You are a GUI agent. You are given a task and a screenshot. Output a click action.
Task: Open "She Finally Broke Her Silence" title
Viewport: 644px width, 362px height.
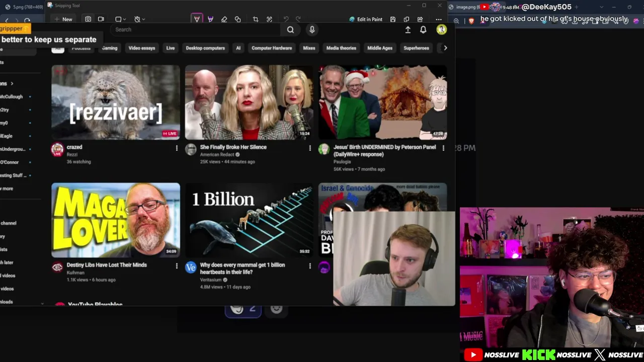click(233, 147)
